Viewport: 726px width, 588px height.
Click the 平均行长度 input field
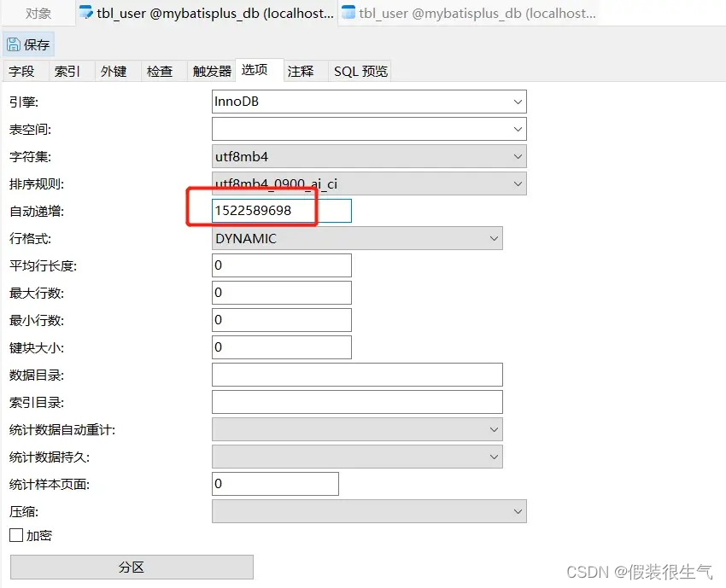point(282,265)
